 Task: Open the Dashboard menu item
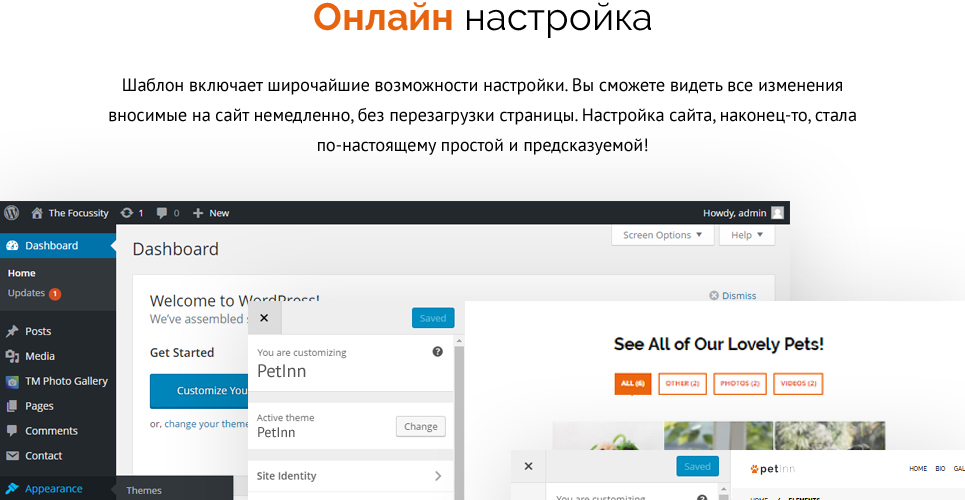(x=58, y=246)
